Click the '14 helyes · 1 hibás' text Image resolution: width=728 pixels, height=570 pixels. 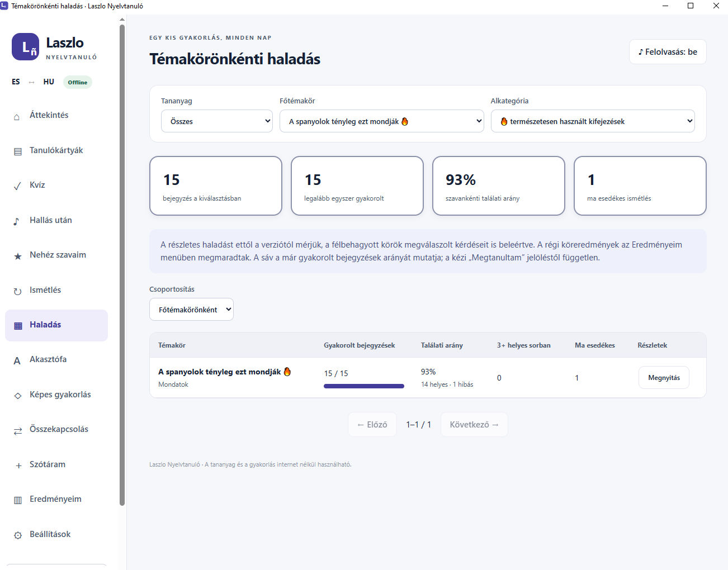tap(447, 384)
